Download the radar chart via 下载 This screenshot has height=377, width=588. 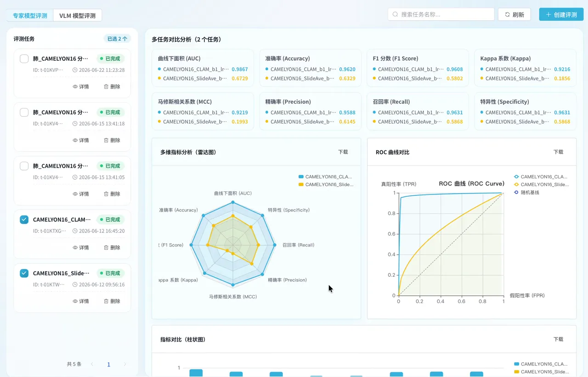343,152
